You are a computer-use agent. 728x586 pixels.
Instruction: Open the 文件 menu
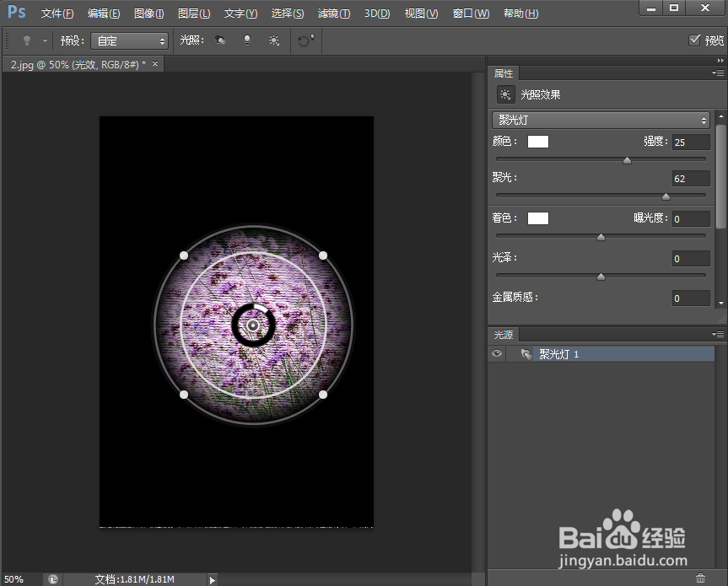57,13
